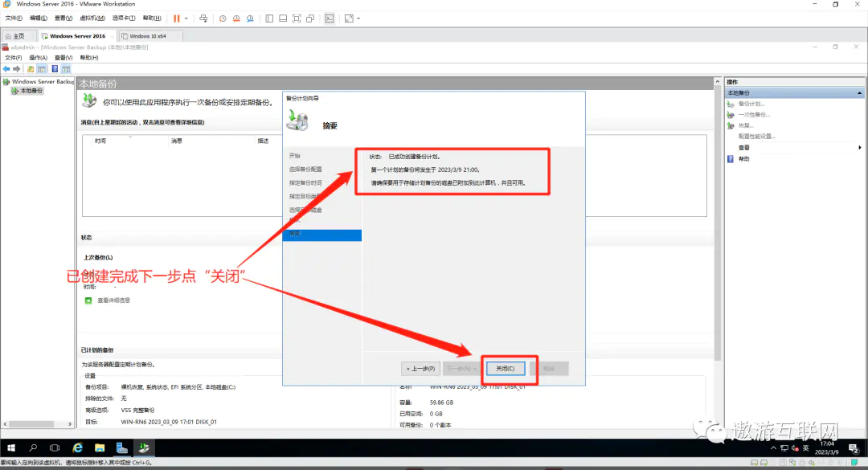Viewport: 868px width, 470px height.
Task: Click 备份计划... in the actions pane
Action: pos(751,104)
